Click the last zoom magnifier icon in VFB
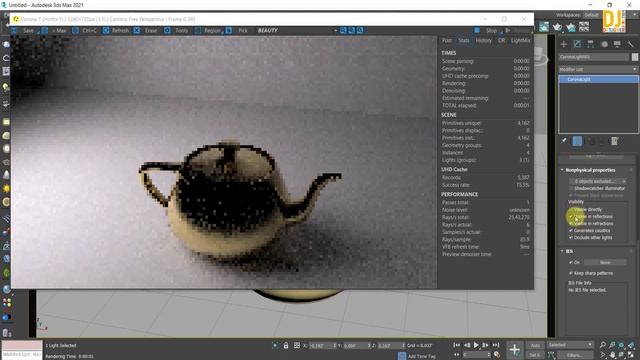Image resolution: width=640 pixels, height=360 pixels. [x=360, y=31]
